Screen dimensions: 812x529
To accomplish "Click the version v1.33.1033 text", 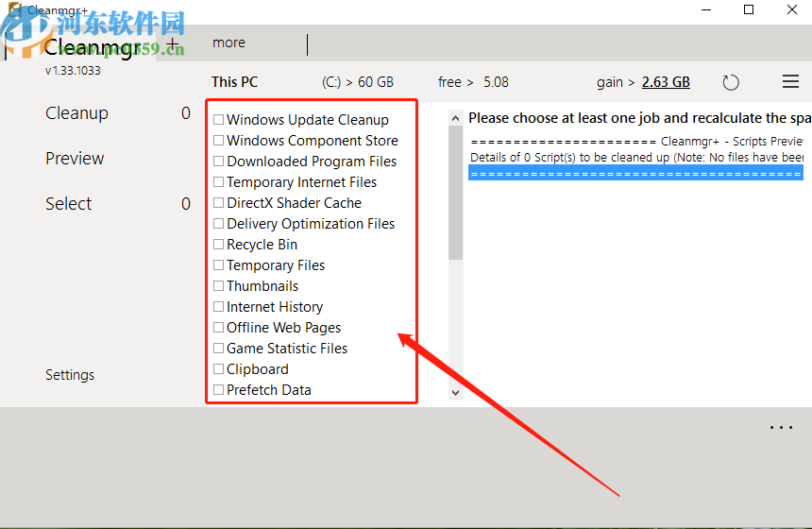I will [73, 71].
